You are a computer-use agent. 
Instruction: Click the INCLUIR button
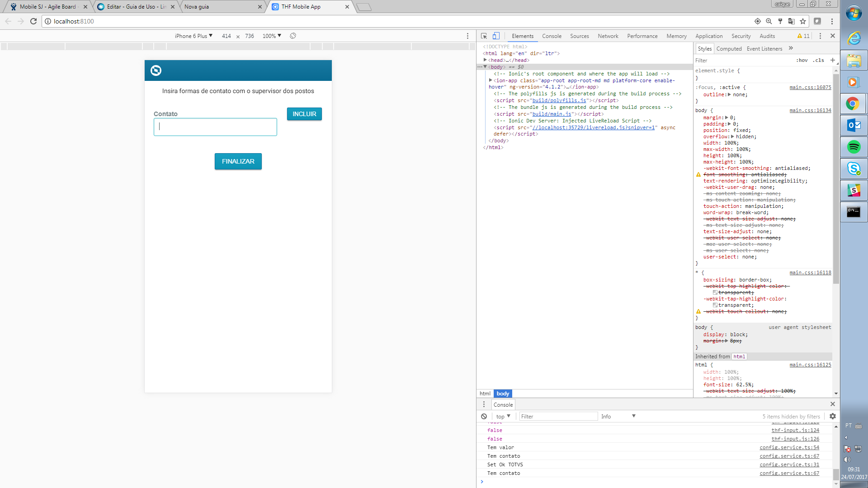(304, 114)
